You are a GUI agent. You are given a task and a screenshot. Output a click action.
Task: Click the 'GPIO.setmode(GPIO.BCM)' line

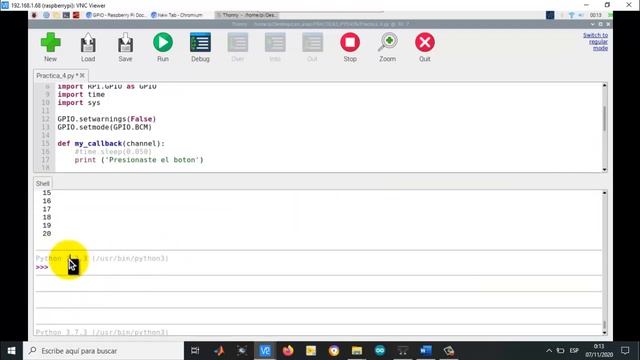[104, 127]
